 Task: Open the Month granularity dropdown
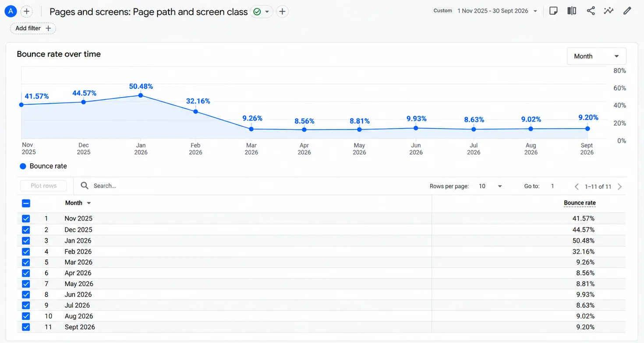pos(597,56)
